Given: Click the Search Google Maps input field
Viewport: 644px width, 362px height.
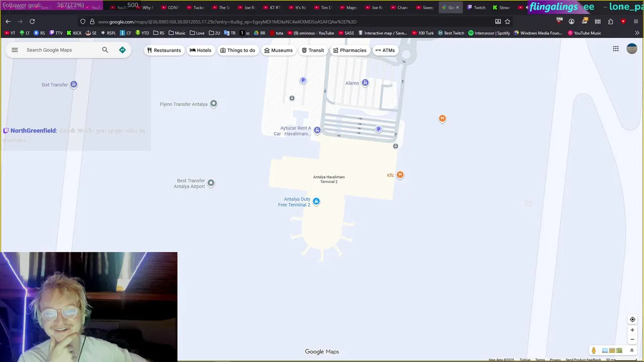Looking at the screenshot, I should (61, 50).
